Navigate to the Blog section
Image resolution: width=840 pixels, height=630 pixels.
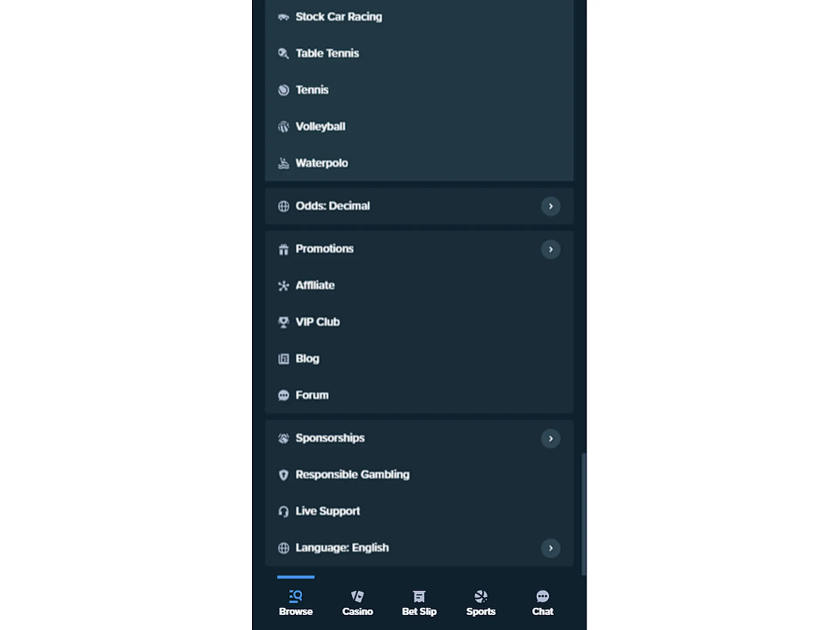pos(307,358)
